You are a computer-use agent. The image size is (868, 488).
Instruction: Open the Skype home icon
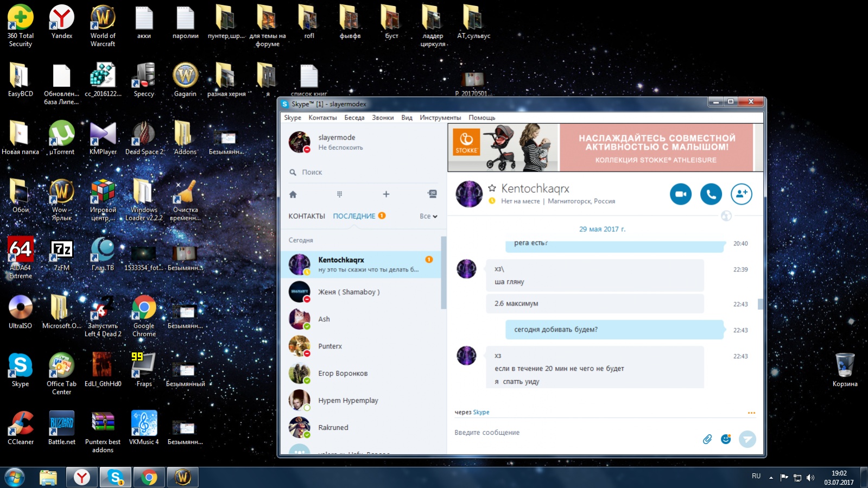tap(293, 194)
